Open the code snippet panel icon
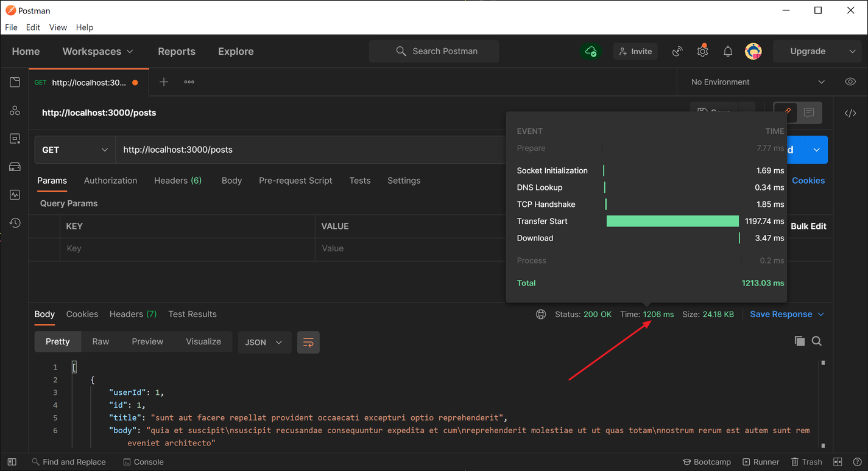Screen dimensions: 868x471 pyautogui.click(x=850, y=113)
